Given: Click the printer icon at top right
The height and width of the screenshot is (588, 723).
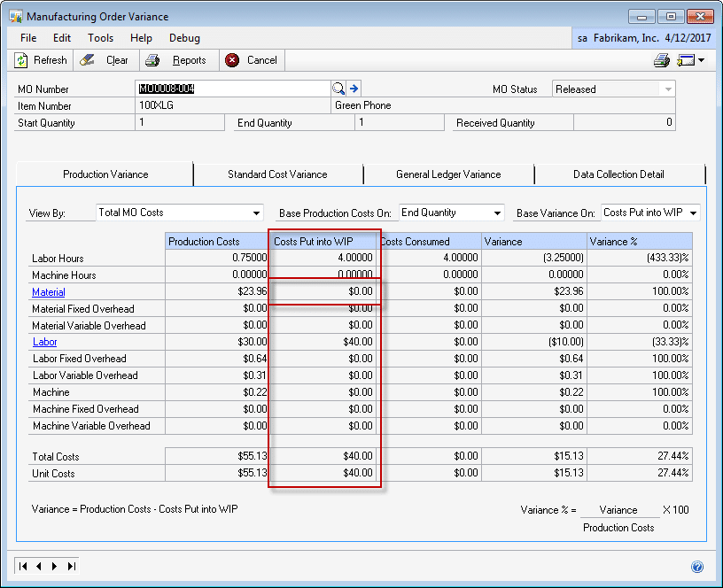Looking at the screenshot, I should click(x=661, y=60).
